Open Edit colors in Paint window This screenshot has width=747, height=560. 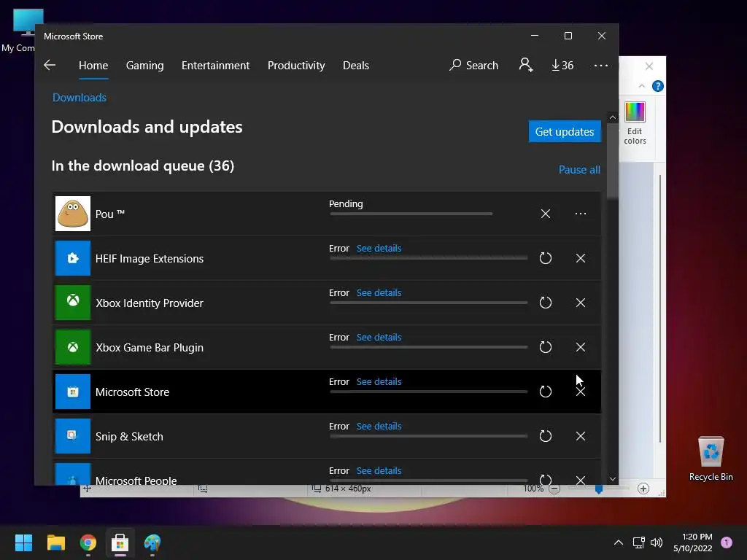coord(635,122)
